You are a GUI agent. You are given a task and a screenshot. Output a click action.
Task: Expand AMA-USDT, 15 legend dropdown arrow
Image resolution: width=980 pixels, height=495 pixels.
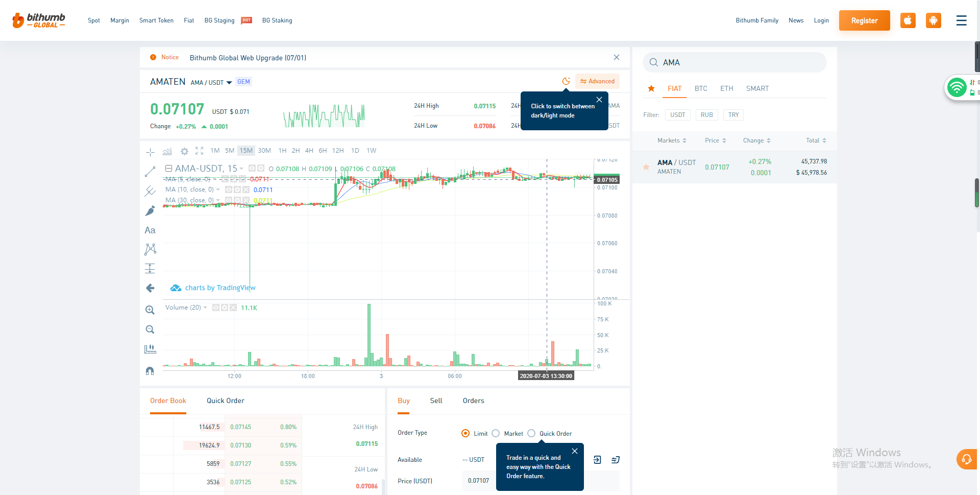(x=241, y=169)
